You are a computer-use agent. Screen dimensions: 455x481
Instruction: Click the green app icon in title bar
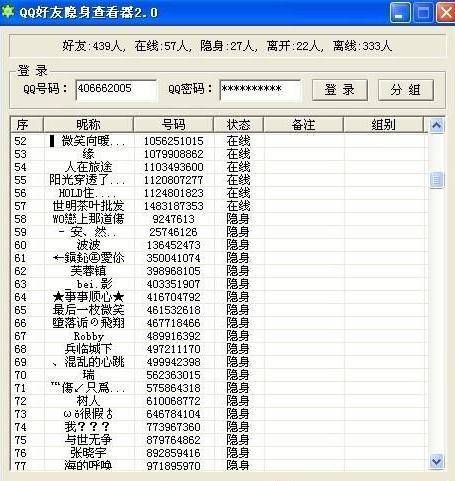(8, 12)
